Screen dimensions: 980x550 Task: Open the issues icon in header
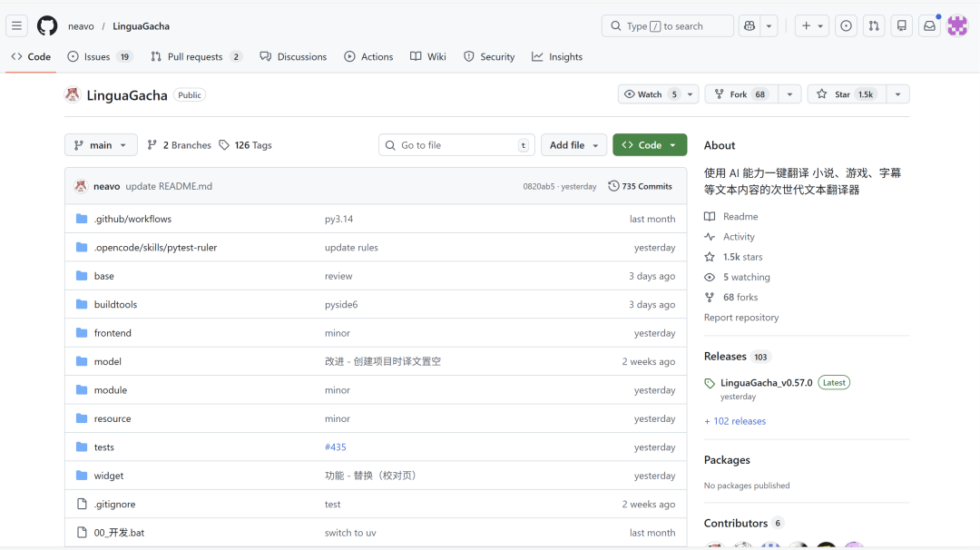846,26
